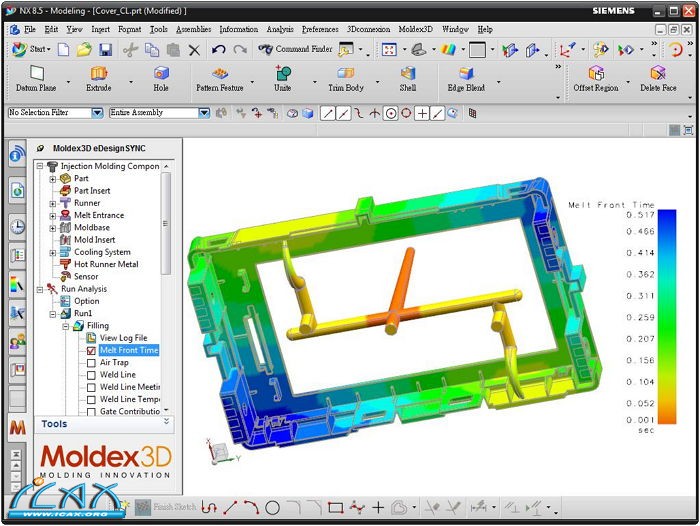Open the Preferences menu
Image resolution: width=700 pixels, height=526 pixels.
tap(320, 29)
